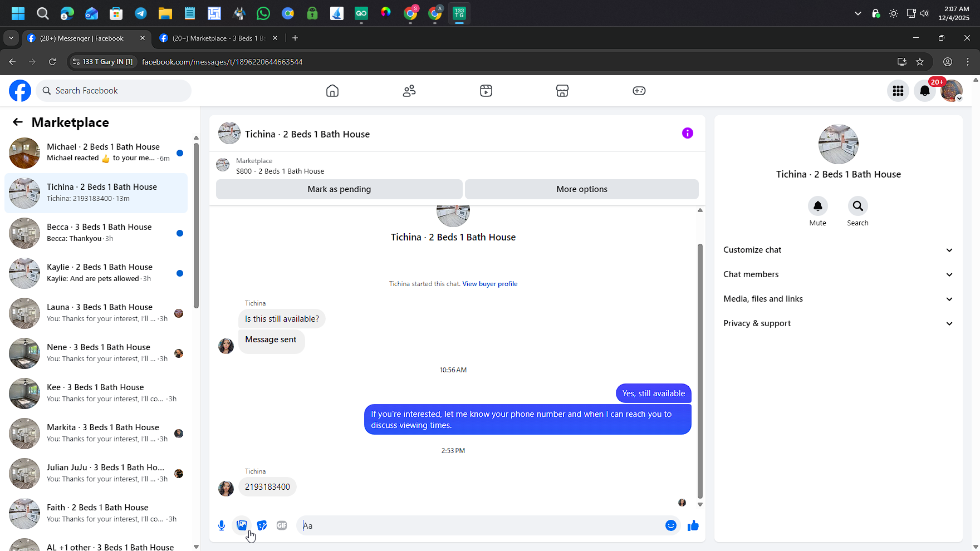Open the Friends icon in top navigation
980x551 pixels.
[x=409, y=91]
